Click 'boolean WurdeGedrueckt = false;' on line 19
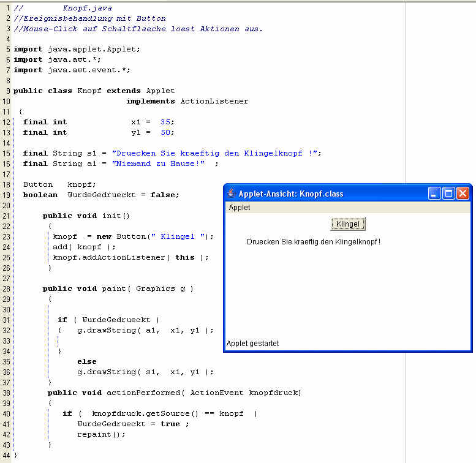 click(x=101, y=195)
